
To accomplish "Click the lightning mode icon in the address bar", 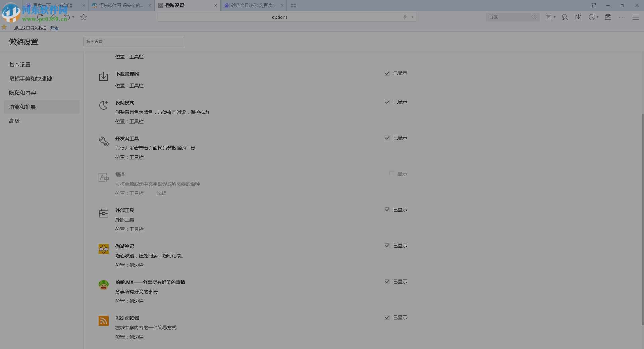I will (x=405, y=17).
